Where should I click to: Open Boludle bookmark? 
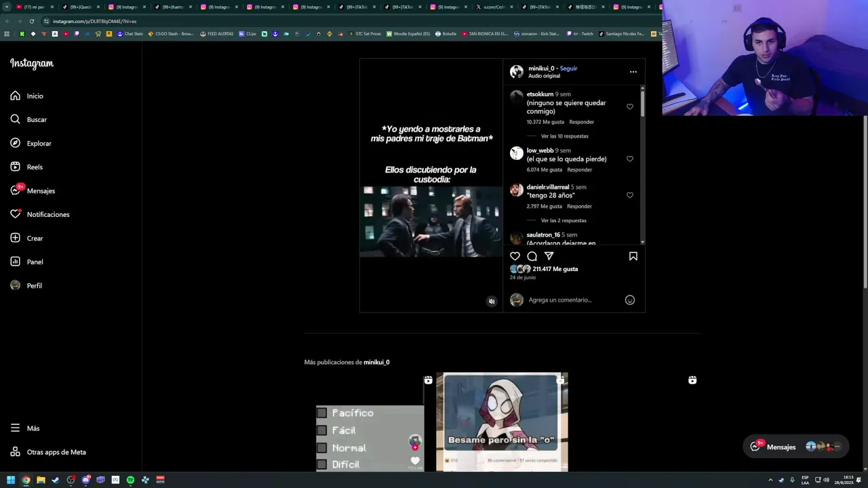(x=446, y=34)
